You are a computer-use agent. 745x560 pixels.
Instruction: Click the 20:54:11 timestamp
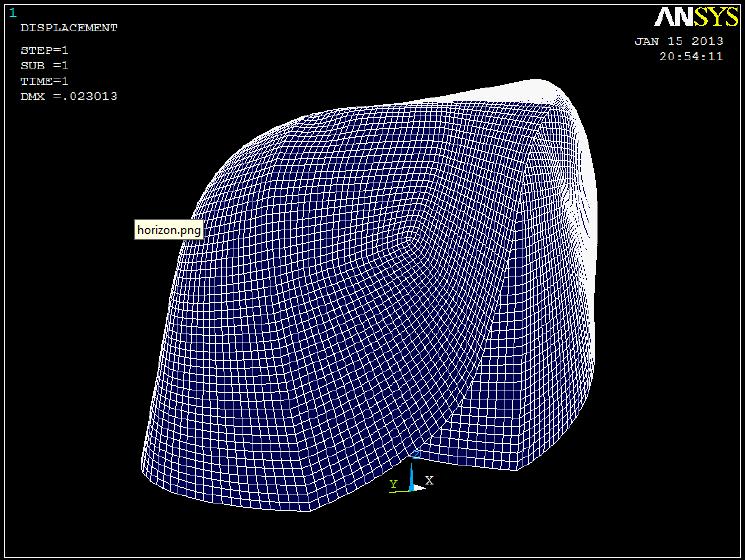point(691,56)
